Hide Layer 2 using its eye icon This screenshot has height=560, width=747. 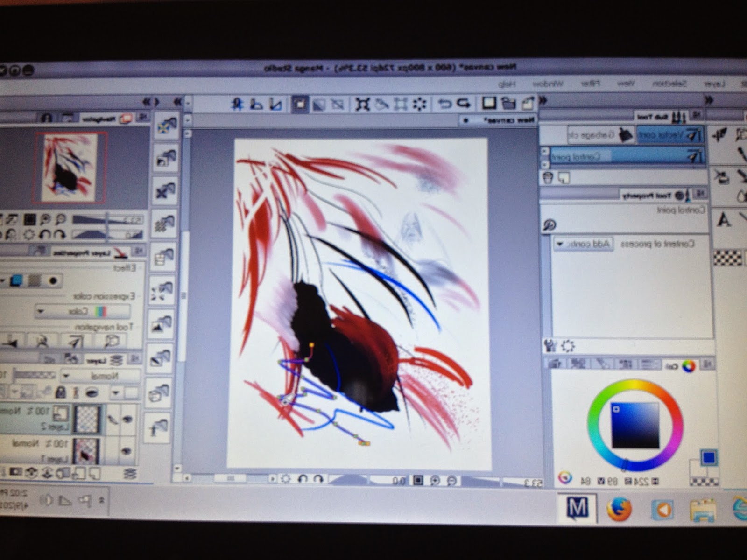tap(127, 420)
